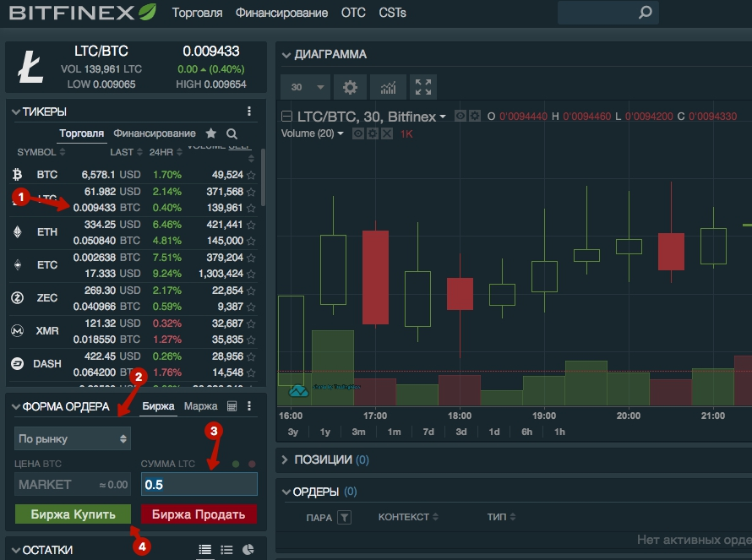
Task: Collapse the ОСТАТКИ panel
Action: point(16,550)
